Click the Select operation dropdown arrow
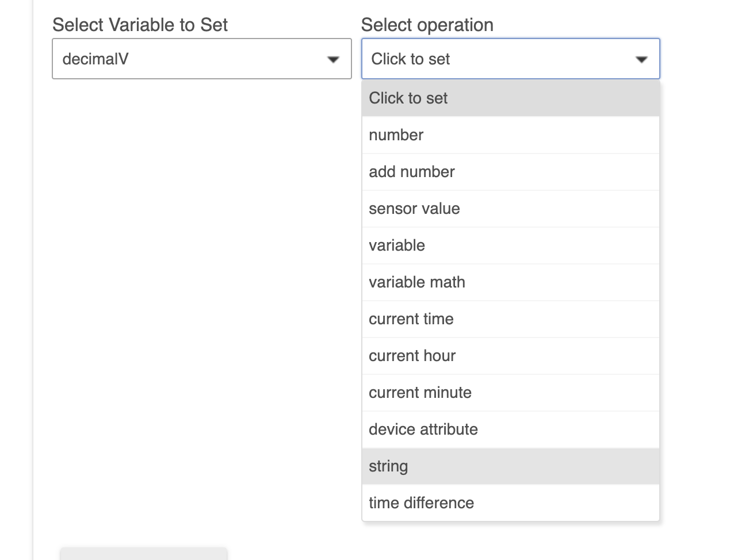Image resolution: width=734 pixels, height=560 pixels. [x=641, y=59]
